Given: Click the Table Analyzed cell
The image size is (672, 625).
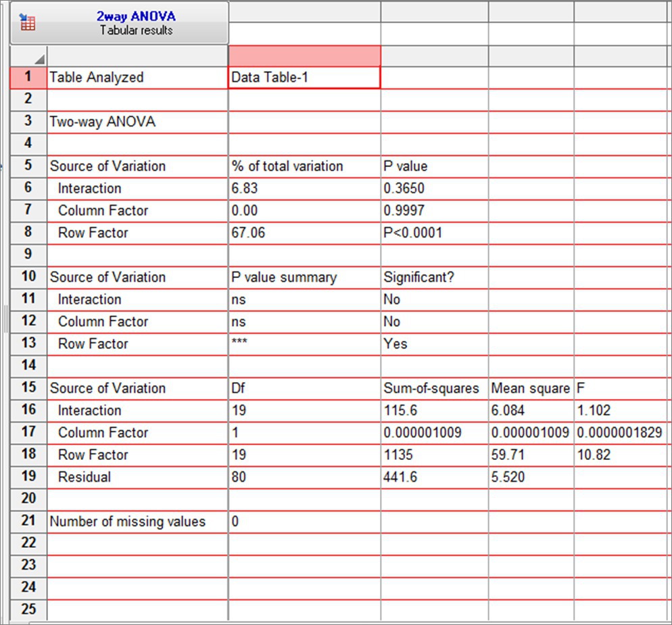Looking at the screenshot, I should [x=137, y=77].
